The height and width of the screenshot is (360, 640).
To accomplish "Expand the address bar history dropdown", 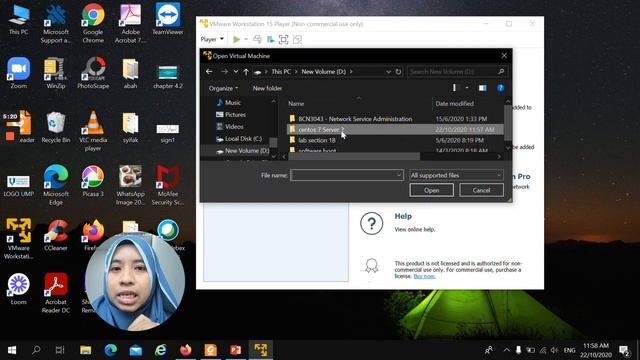I will (388, 72).
